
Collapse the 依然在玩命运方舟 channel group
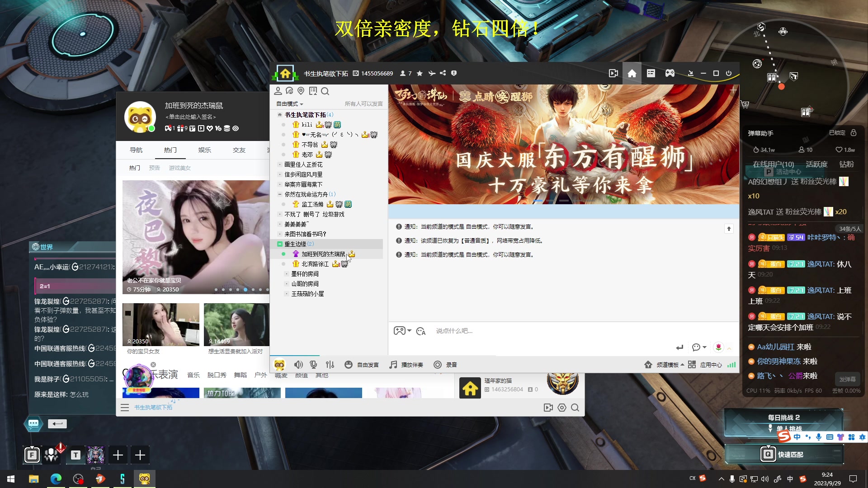[279, 194]
